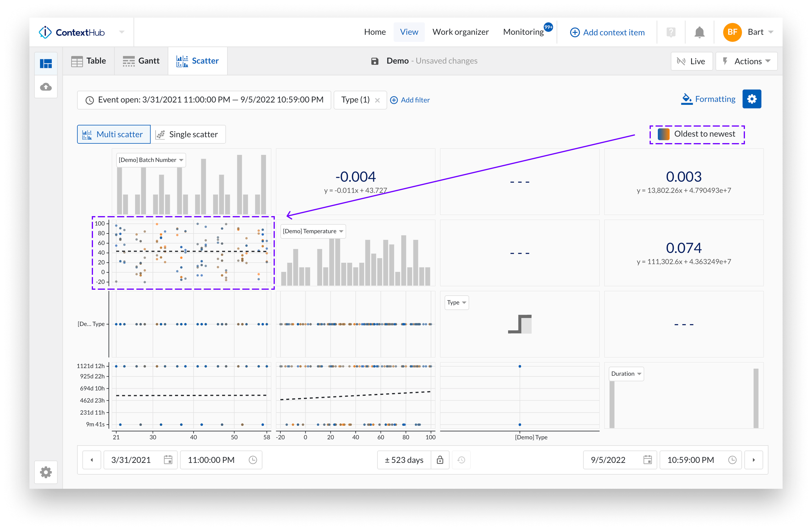This screenshot has height=530, width=812.
Task: Click the restore time history icon
Action: pos(461,460)
